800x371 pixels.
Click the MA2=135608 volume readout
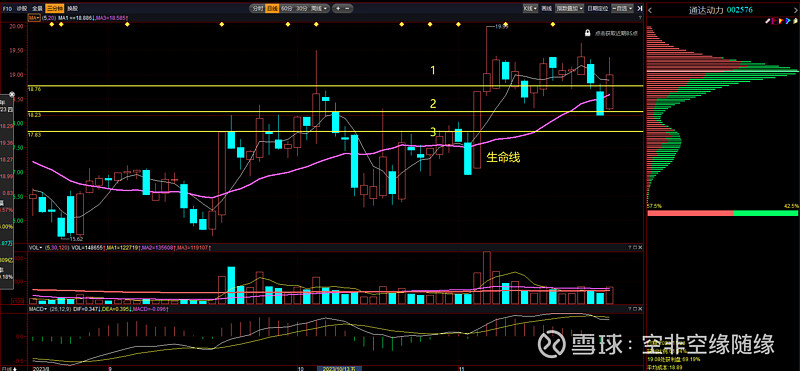pyautogui.click(x=158, y=248)
